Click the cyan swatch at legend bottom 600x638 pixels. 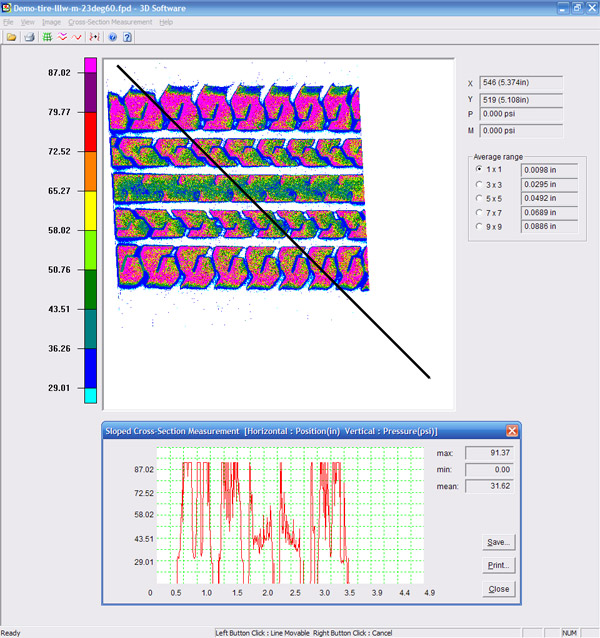(x=90, y=395)
